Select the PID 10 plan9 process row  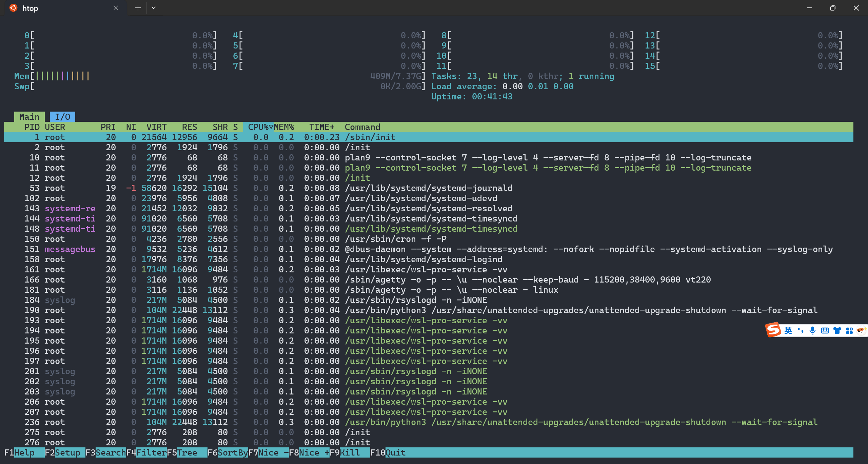(429, 158)
